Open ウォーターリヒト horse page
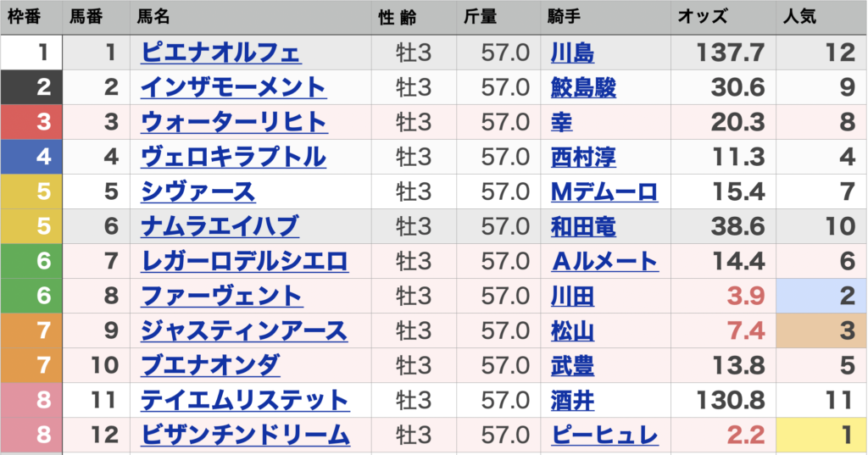 click(233, 122)
